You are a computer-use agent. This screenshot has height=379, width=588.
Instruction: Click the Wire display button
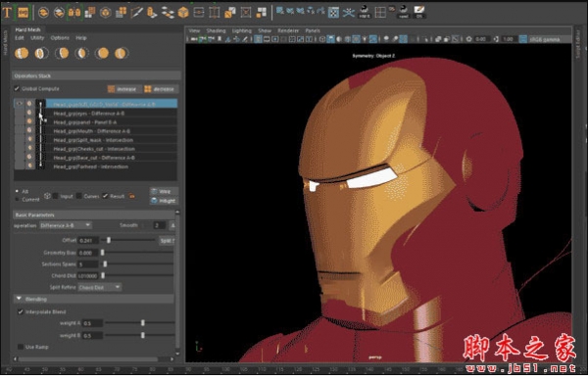(164, 191)
